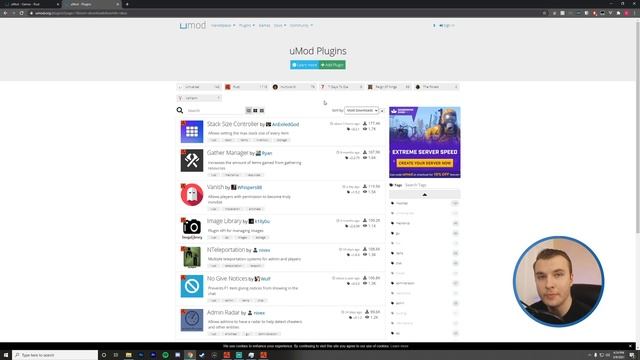Viewport: 640px width, 360px height.
Task: Focus the Search Tags input field
Action: tap(432, 185)
